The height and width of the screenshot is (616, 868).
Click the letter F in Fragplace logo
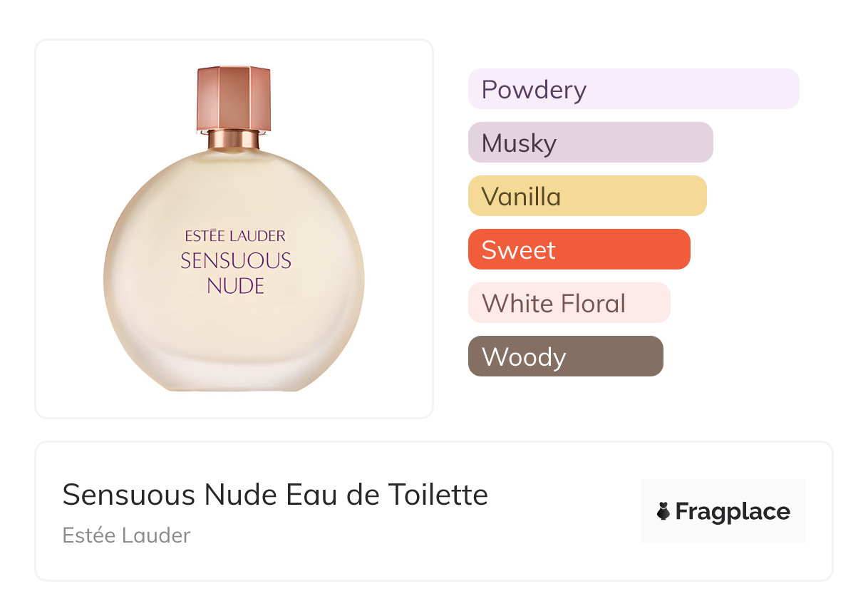[683, 511]
